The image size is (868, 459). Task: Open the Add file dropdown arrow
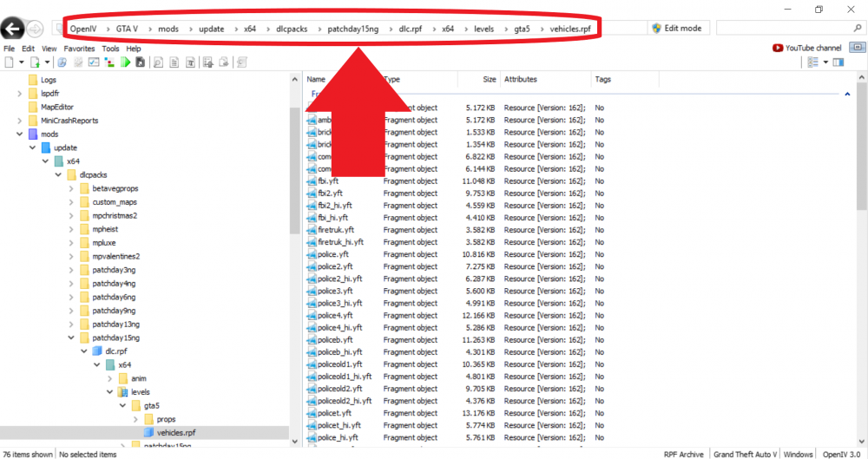47,62
